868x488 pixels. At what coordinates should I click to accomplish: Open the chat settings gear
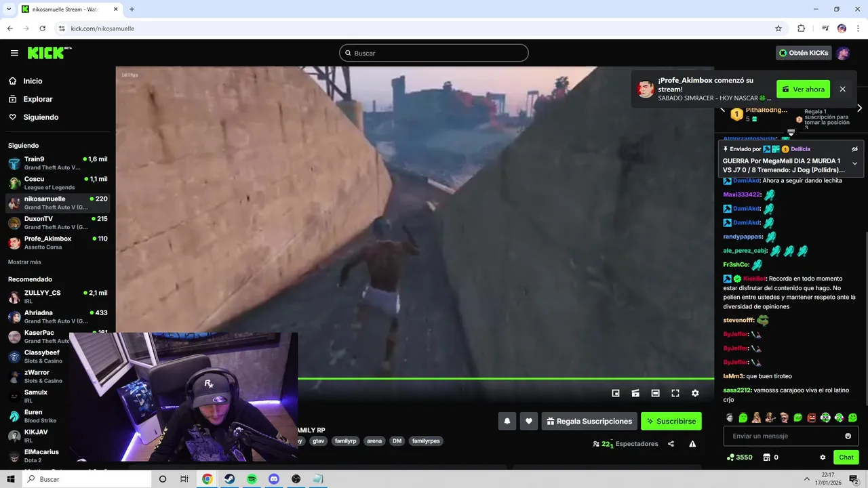pos(823,457)
